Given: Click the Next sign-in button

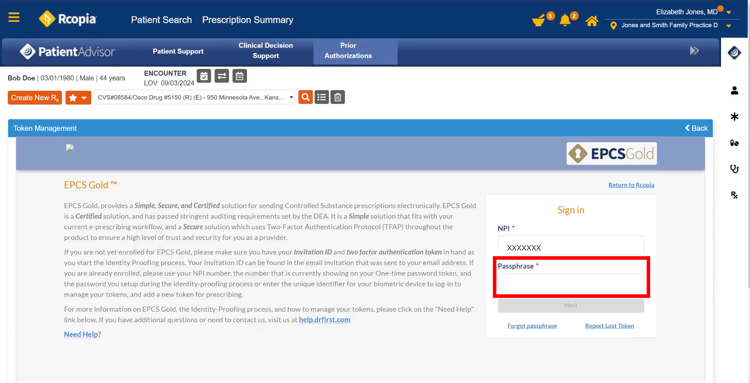Looking at the screenshot, I should (571, 306).
